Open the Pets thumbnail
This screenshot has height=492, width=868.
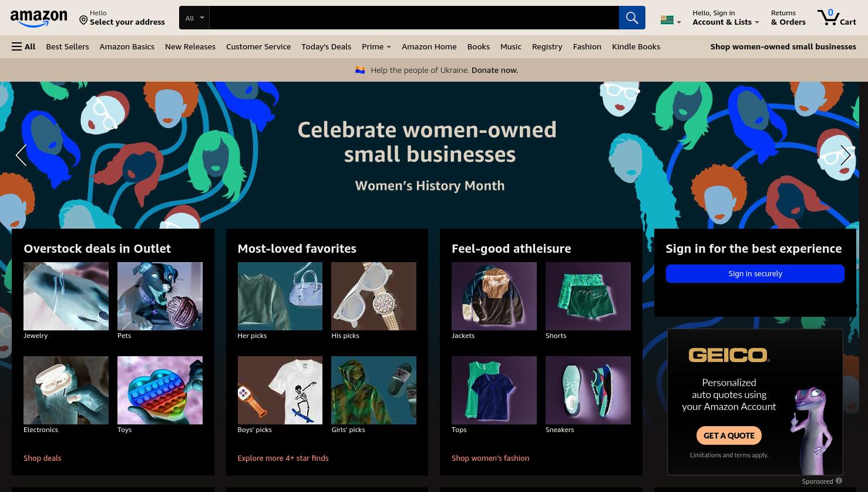click(160, 296)
